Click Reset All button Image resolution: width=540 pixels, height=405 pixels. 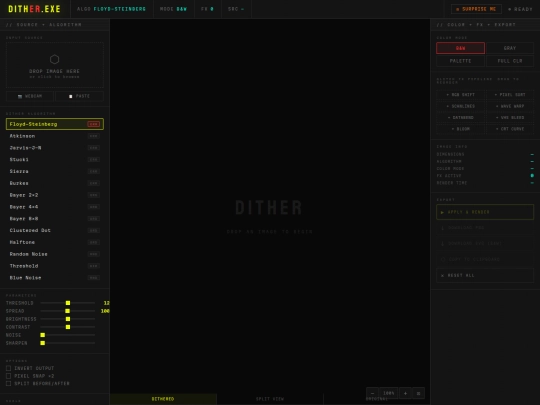[x=485, y=276]
